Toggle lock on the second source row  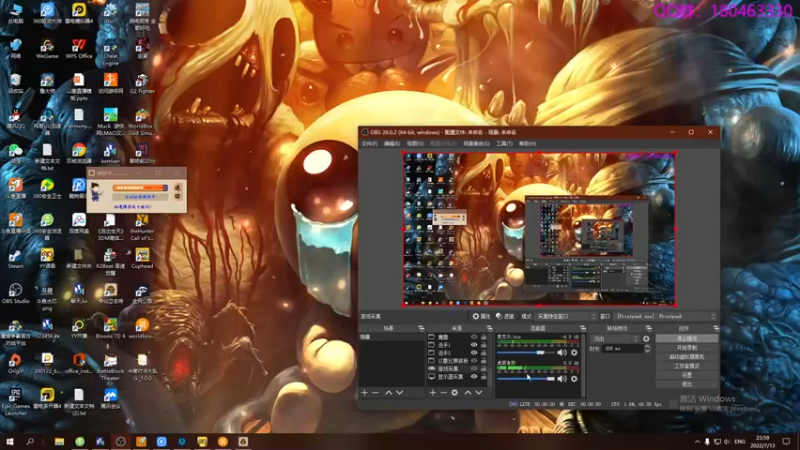[x=483, y=345]
